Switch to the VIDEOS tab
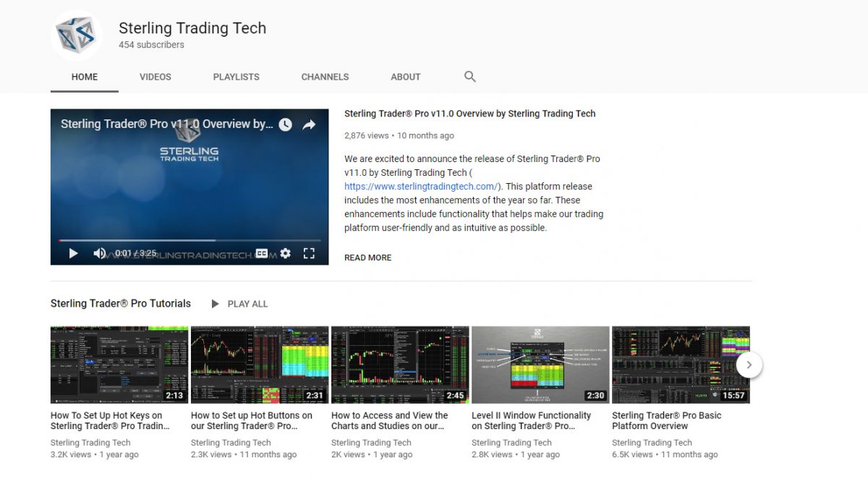Image resolution: width=868 pixels, height=479 pixels. (x=156, y=77)
